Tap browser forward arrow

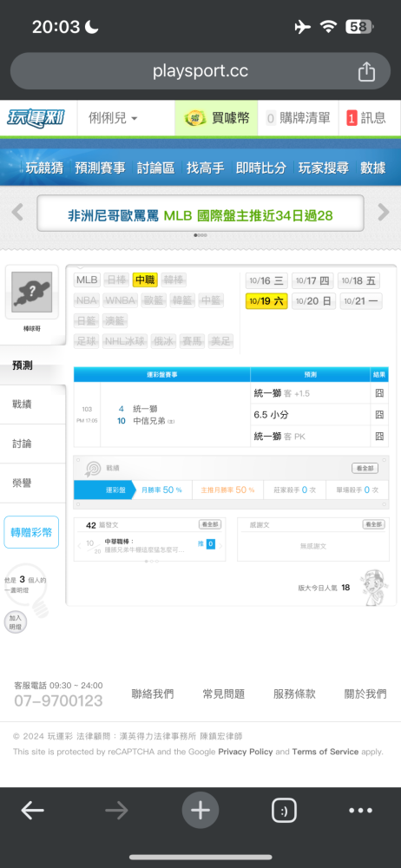click(116, 811)
